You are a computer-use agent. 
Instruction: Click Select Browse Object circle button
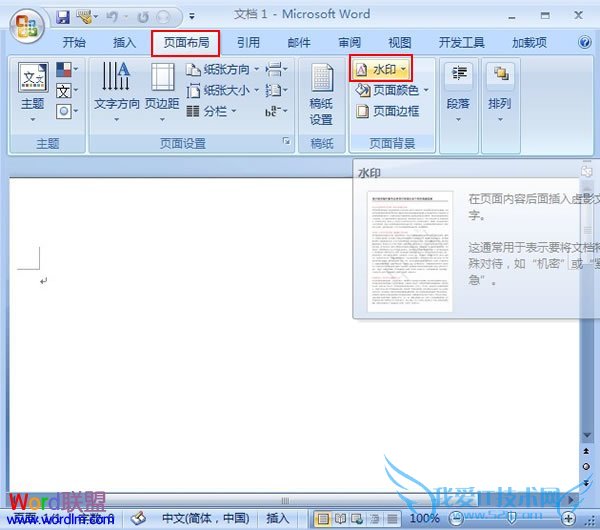pos(586,466)
